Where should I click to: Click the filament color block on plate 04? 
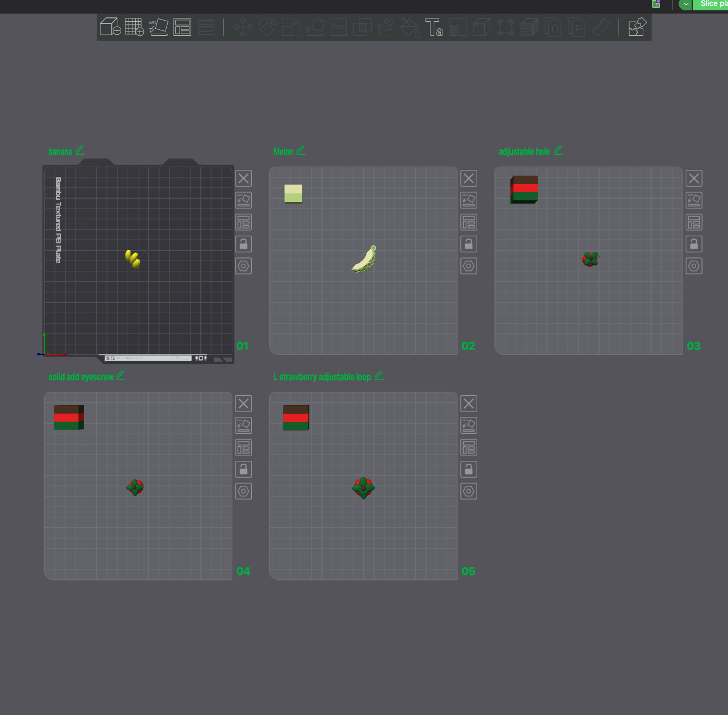click(69, 417)
